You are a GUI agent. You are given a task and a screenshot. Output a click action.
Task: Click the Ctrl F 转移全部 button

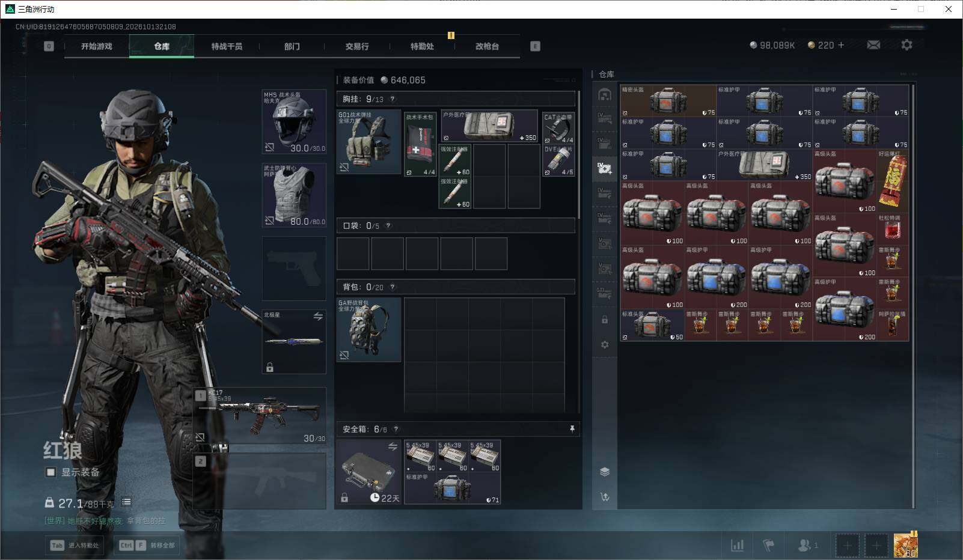(x=147, y=546)
